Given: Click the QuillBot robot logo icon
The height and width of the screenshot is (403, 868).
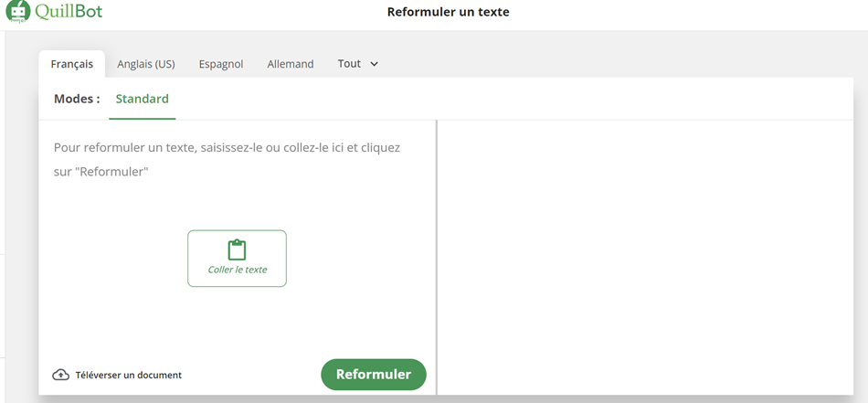Looking at the screenshot, I should click(17, 11).
